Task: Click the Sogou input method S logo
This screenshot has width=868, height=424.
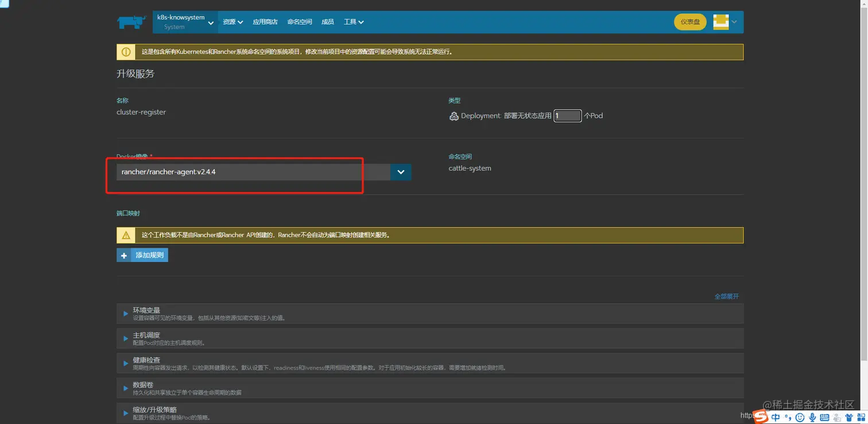Action: pyautogui.click(x=761, y=417)
